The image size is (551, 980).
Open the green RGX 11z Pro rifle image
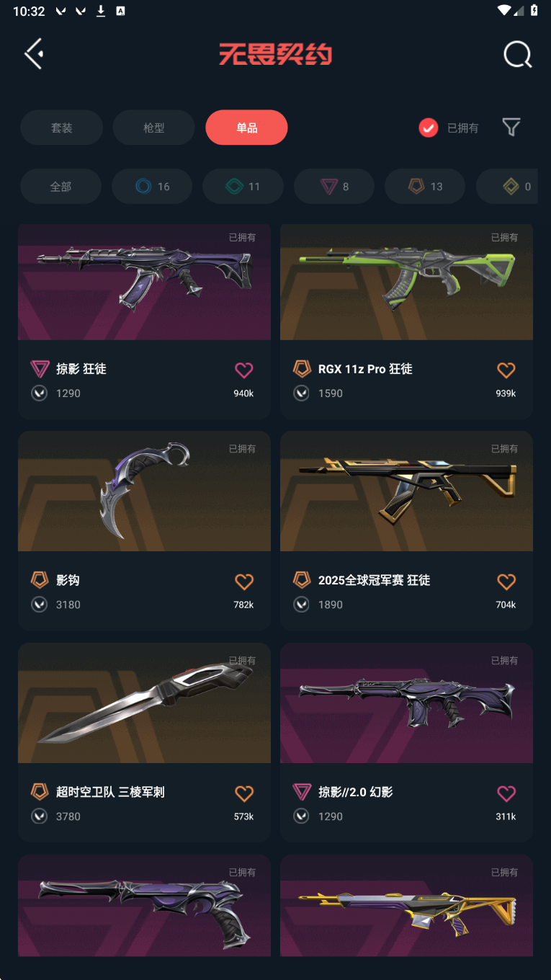click(406, 282)
